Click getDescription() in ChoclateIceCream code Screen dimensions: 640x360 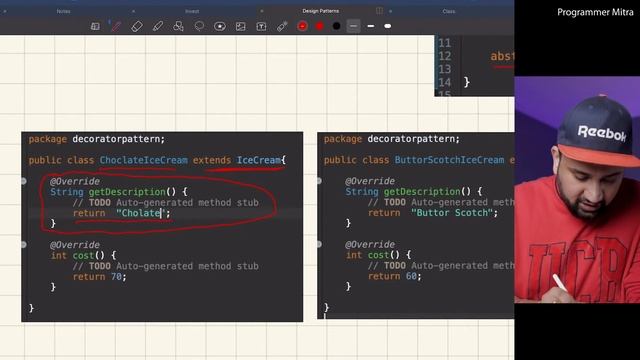tap(132, 192)
